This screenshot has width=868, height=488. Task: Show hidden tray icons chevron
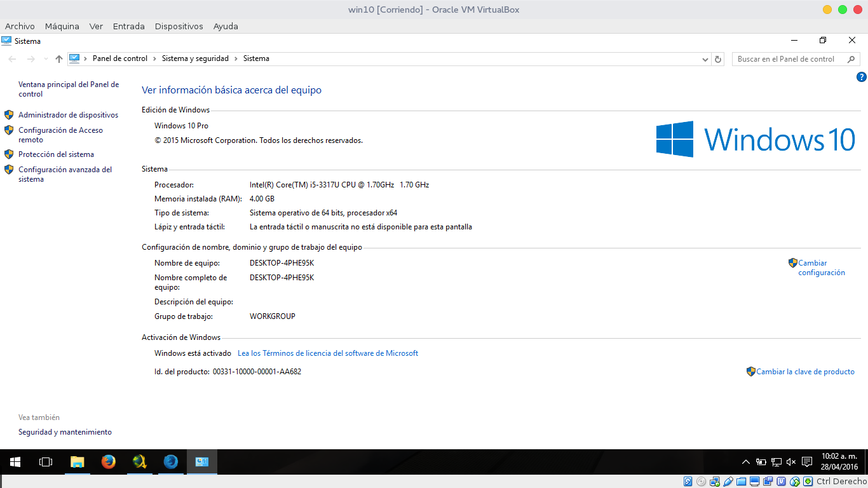(746, 462)
